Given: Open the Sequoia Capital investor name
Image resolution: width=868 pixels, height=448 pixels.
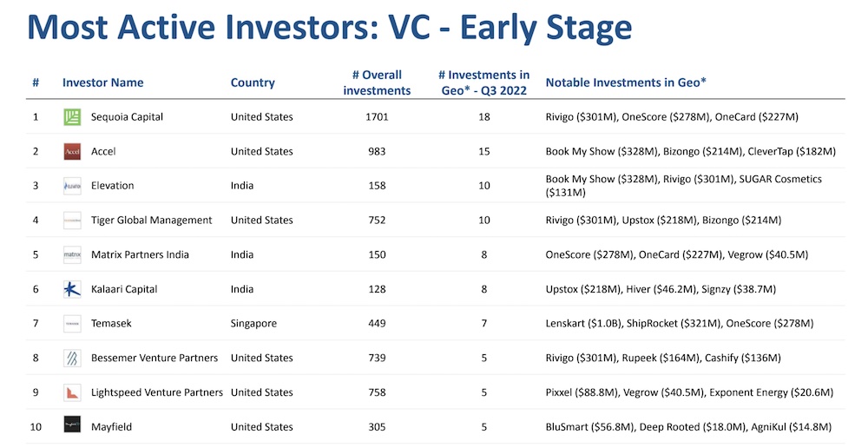Looking at the screenshot, I should point(127,117).
